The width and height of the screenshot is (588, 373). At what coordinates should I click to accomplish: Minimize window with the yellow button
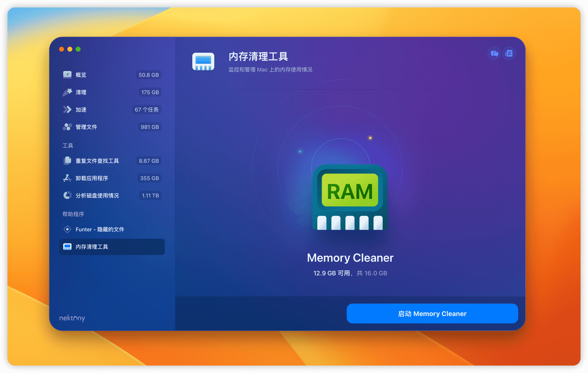[x=70, y=49]
